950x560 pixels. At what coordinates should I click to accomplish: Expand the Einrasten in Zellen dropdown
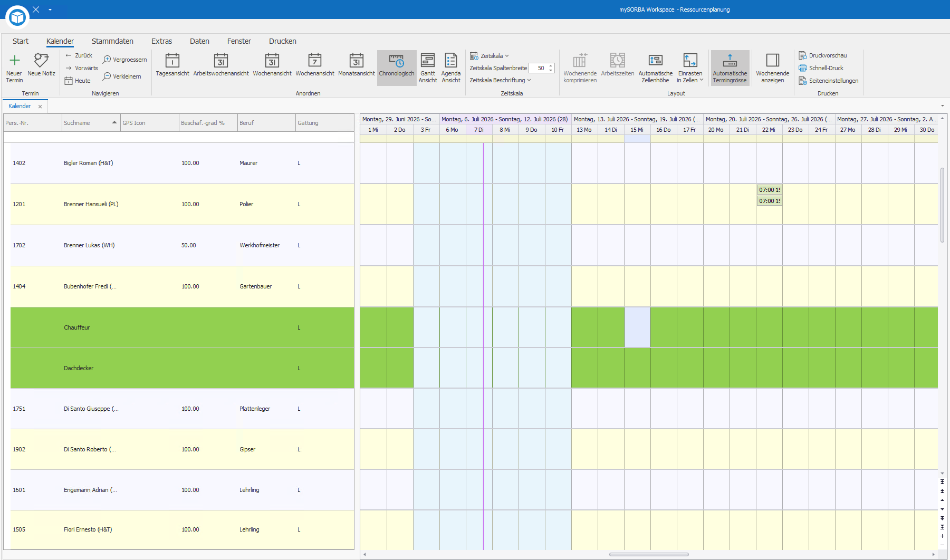coord(690,68)
